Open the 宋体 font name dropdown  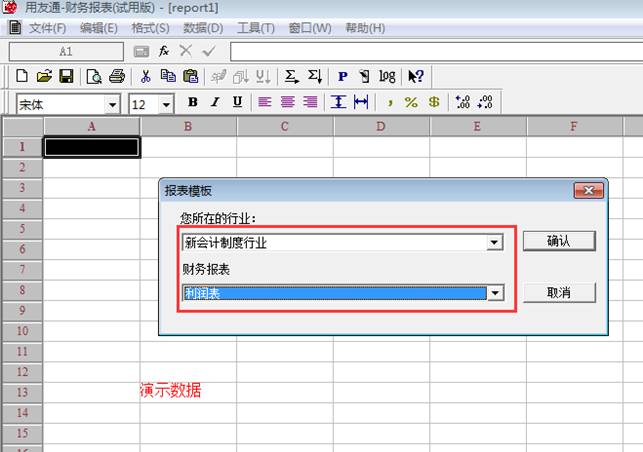112,104
